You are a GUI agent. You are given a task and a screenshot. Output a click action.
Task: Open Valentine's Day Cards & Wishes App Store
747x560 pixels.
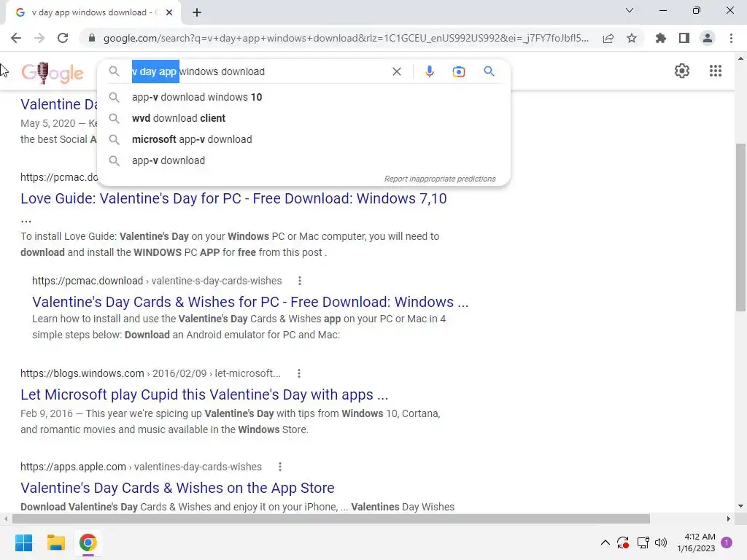177,488
